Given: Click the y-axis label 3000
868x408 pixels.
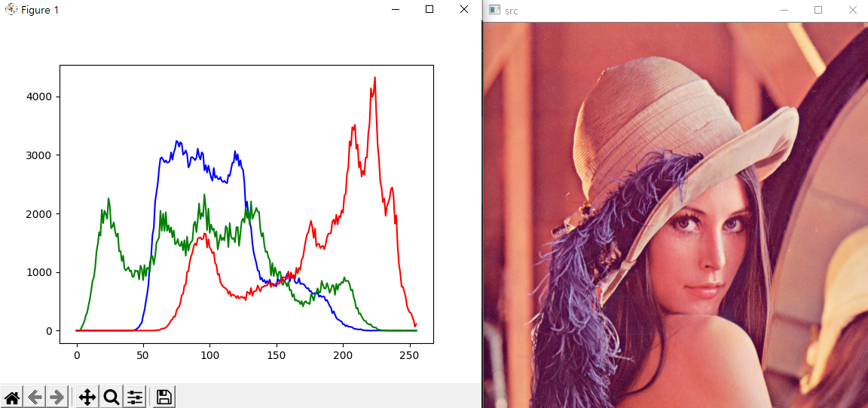Looking at the screenshot, I should [39, 155].
